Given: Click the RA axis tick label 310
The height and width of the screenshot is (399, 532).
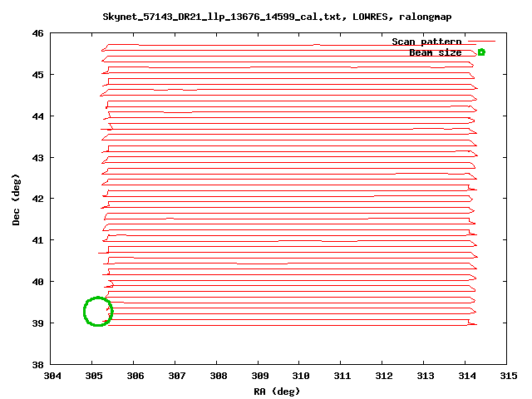Looking at the screenshot, I should pyautogui.click(x=301, y=376).
